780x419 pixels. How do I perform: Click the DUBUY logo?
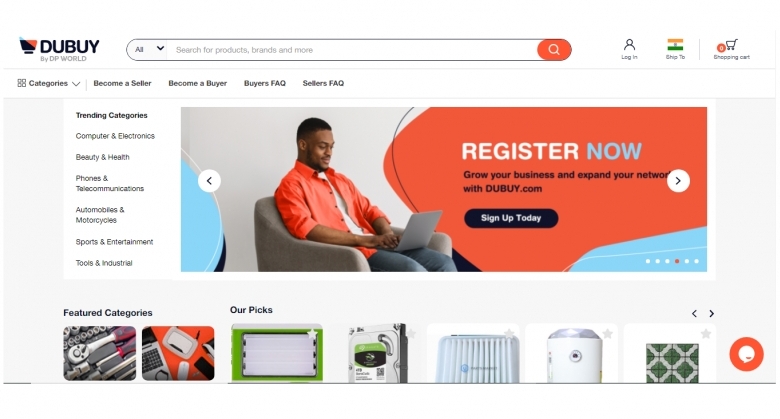[59, 49]
